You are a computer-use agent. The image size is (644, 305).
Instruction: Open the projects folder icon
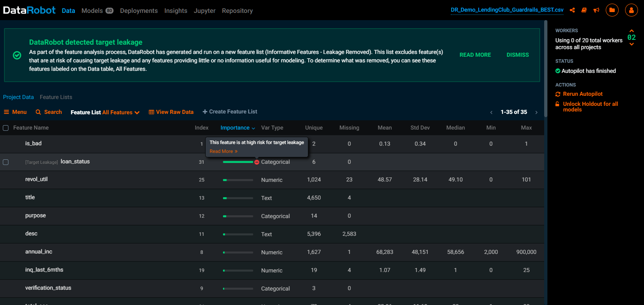pos(612,10)
